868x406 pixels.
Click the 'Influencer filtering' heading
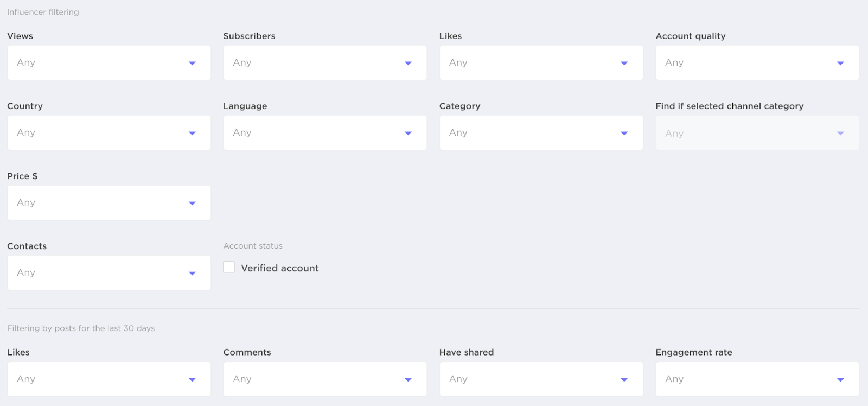(43, 12)
